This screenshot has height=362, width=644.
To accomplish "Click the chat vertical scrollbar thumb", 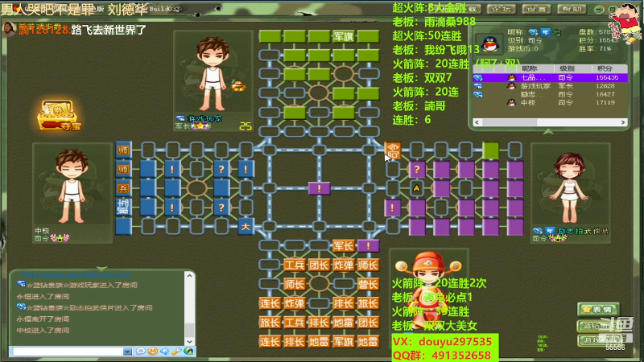I will (189, 330).
